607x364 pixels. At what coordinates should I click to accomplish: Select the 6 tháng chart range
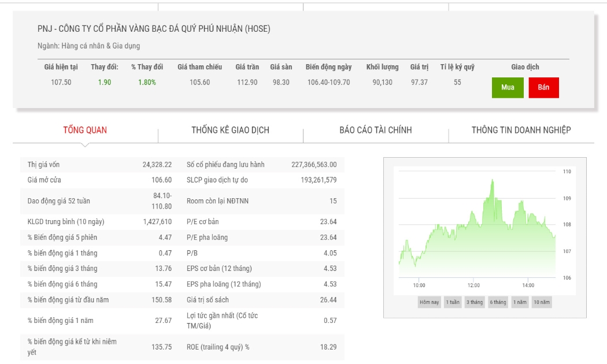[x=498, y=302]
